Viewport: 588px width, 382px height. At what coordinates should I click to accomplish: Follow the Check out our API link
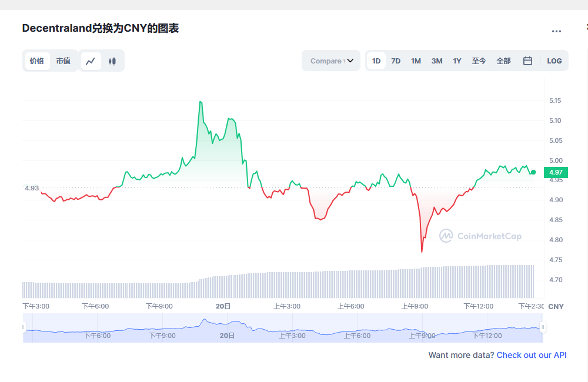(532, 355)
